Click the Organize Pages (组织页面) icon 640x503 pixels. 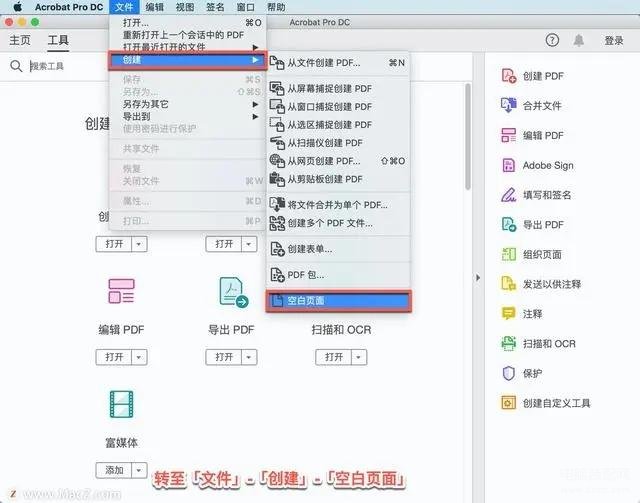[x=509, y=254]
